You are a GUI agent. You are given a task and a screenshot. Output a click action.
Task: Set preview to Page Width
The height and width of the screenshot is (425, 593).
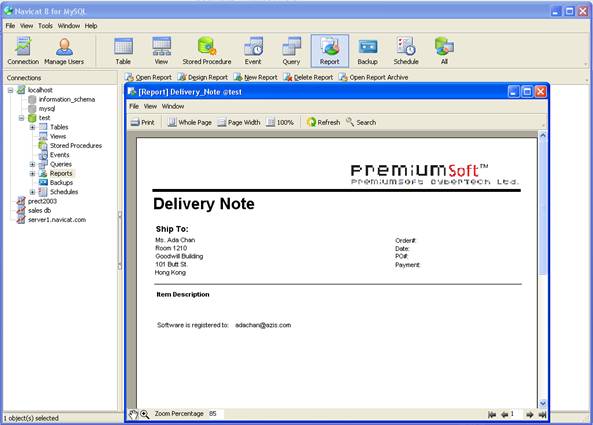coord(239,123)
